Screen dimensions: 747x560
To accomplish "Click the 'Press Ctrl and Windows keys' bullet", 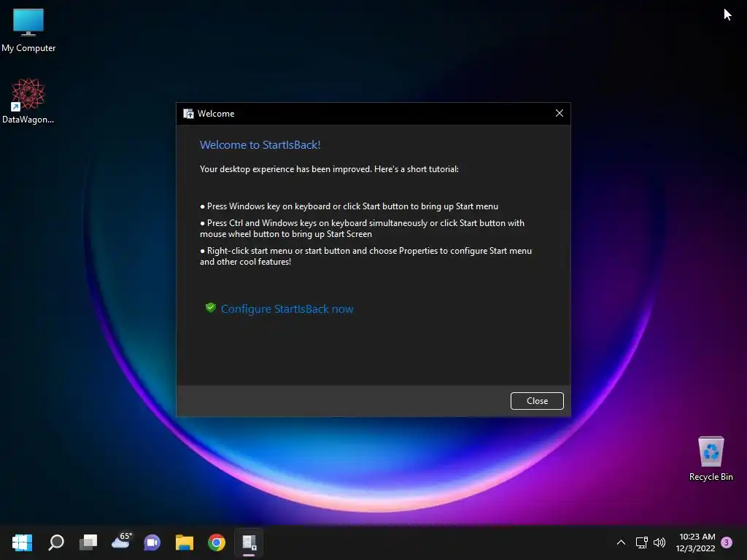I will (362, 228).
